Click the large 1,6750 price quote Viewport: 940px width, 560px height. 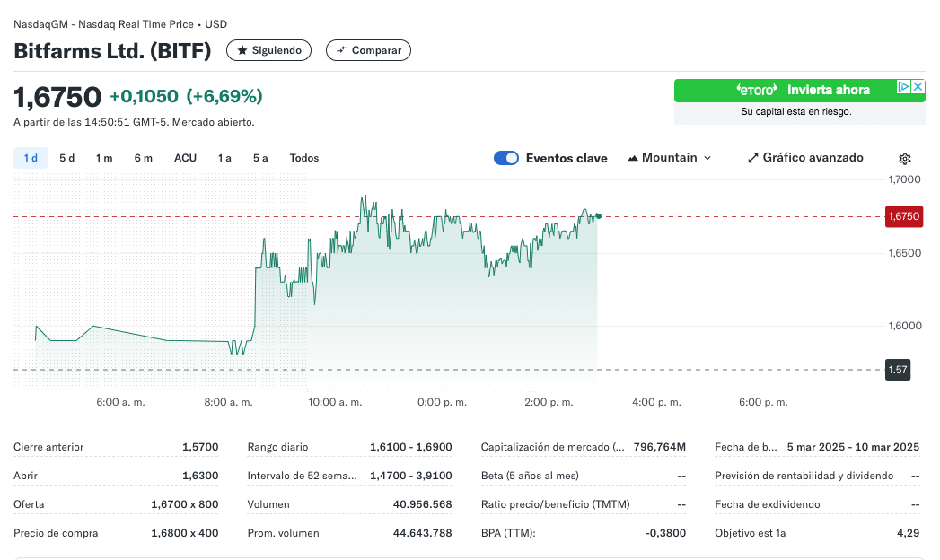point(57,97)
